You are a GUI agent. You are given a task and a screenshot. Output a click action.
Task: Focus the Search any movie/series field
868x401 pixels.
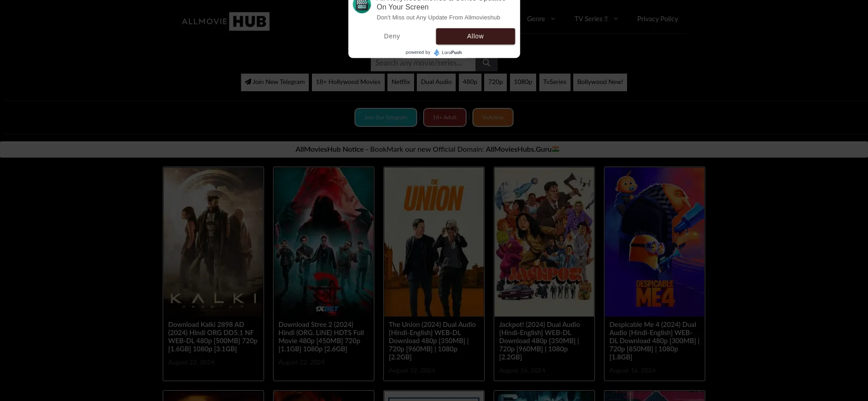pyautogui.click(x=423, y=63)
